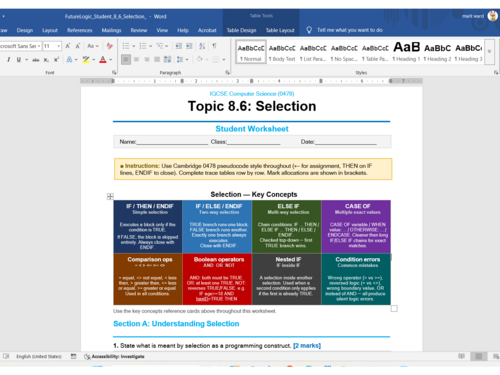Open the font size dropdown
The width and height of the screenshot is (500, 375).
[59, 46]
